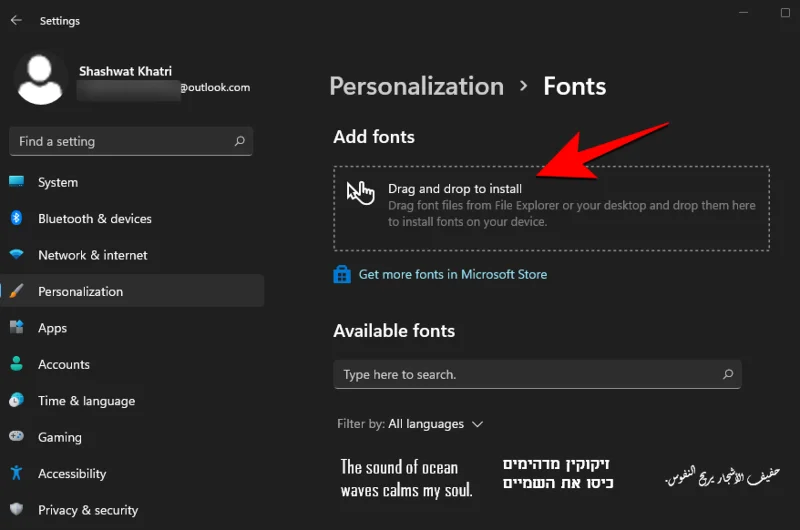Open the 'The sound of ocean' font preview
Image resolution: width=800 pixels, height=530 pixels.
[406, 478]
